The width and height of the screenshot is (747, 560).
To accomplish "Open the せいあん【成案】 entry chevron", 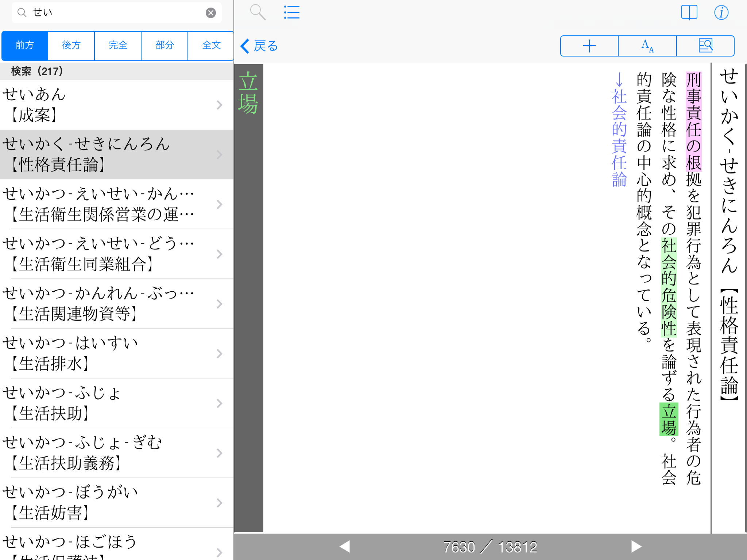I will [219, 105].
